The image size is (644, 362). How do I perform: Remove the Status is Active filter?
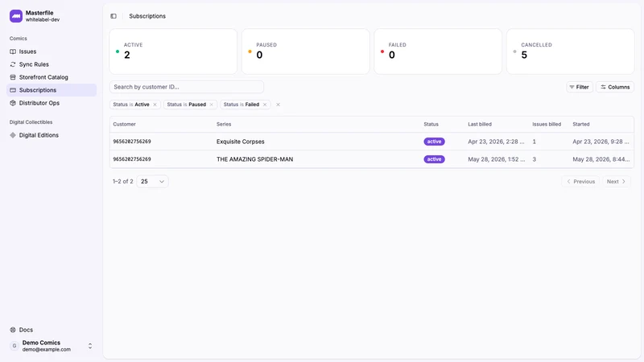tap(155, 105)
